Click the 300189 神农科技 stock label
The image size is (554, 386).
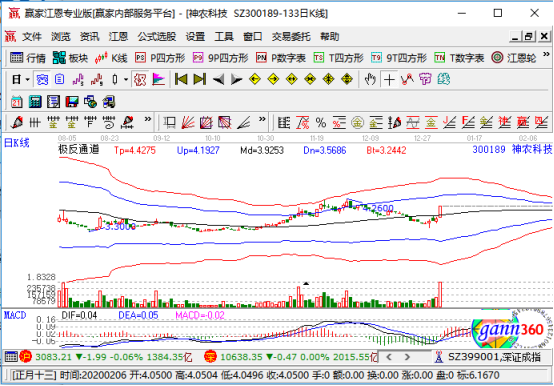tap(512, 149)
